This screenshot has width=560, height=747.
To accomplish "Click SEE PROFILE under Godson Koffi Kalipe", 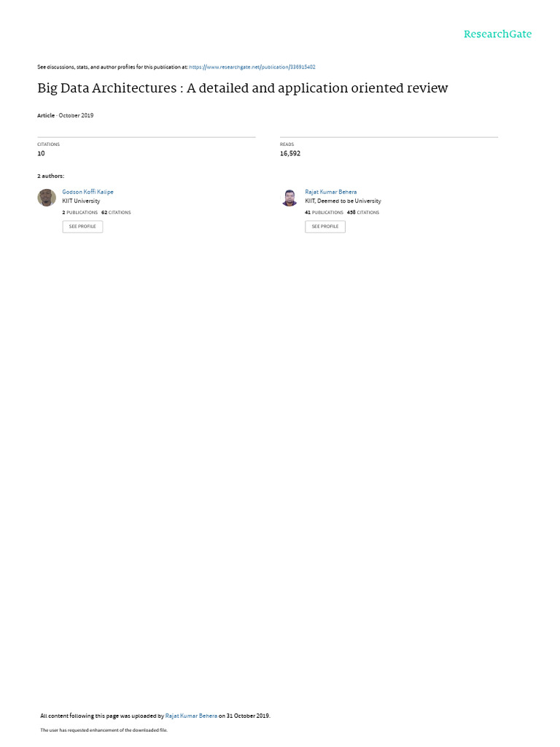I will click(82, 226).
